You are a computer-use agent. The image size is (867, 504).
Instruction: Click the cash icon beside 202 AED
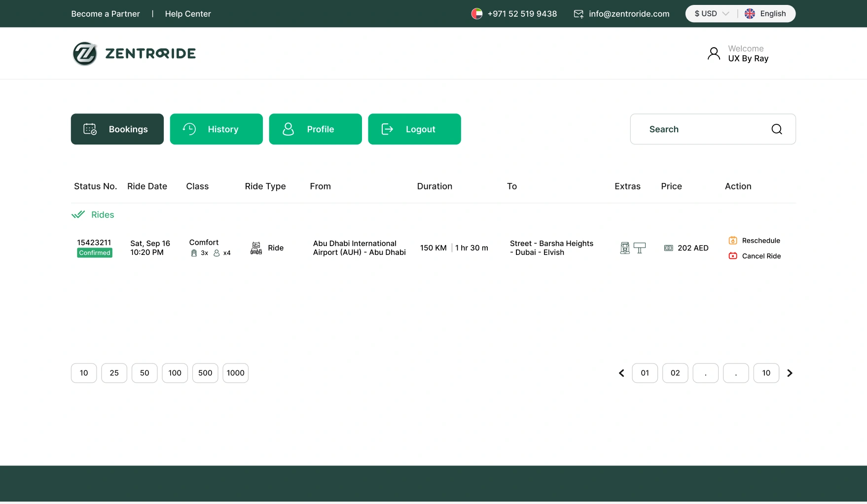click(x=669, y=248)
